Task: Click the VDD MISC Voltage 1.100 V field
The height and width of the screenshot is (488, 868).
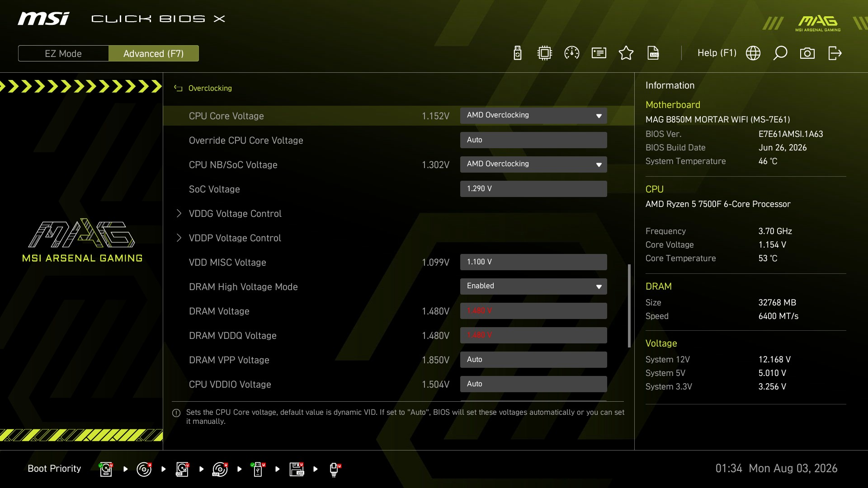Action: pos(533,262)
